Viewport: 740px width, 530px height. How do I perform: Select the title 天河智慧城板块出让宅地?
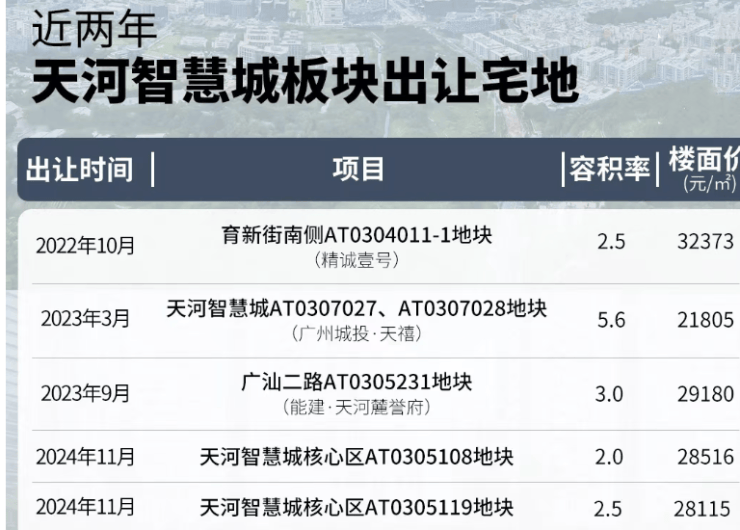[x=306, y=80]
